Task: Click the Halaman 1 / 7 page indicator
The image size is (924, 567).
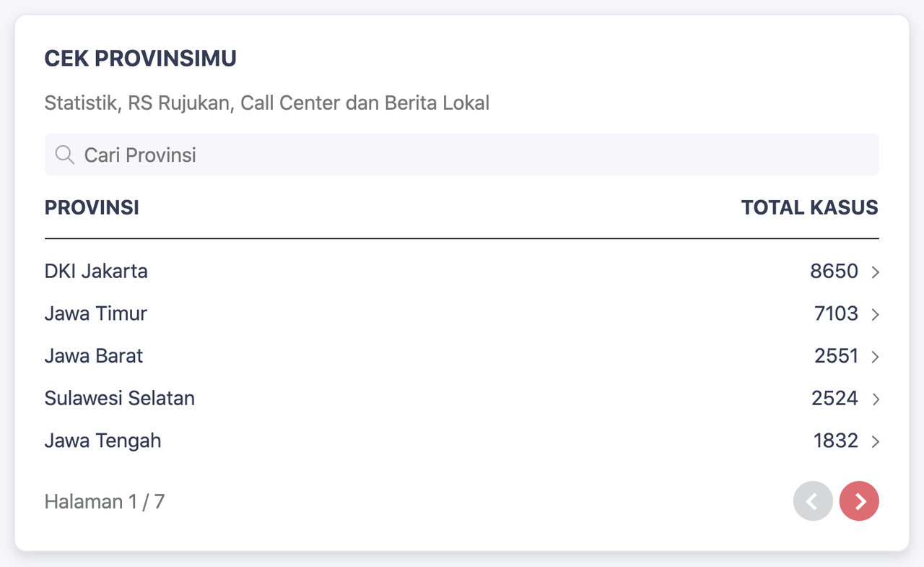Action: tap(105, 501)
